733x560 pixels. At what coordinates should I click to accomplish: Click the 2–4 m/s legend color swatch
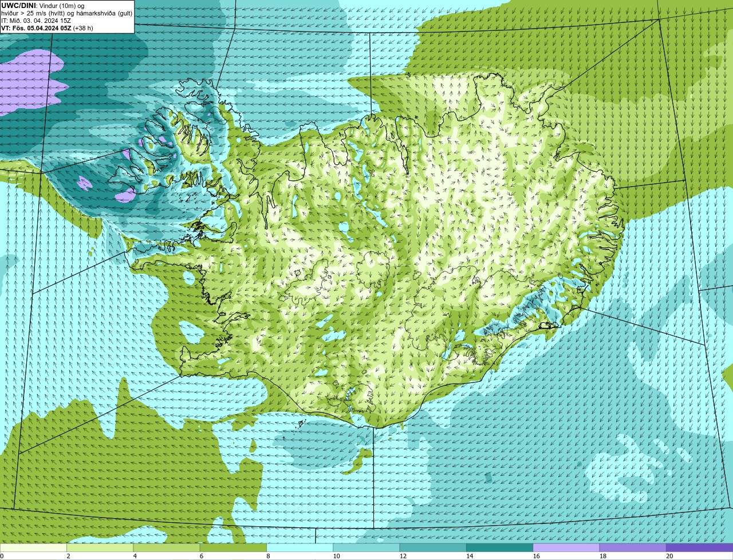click(101, 547)
